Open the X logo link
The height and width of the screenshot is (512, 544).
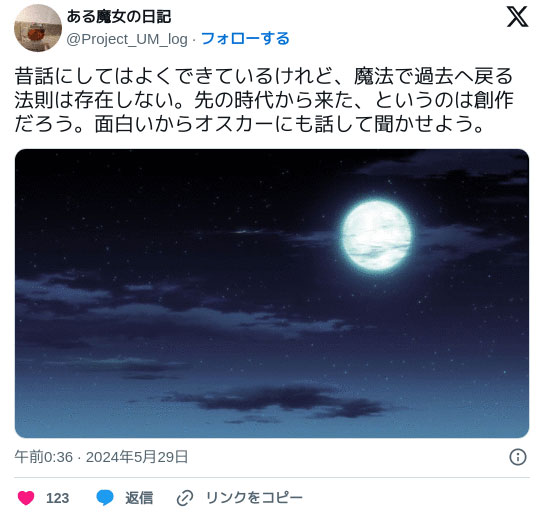(517, 17)
